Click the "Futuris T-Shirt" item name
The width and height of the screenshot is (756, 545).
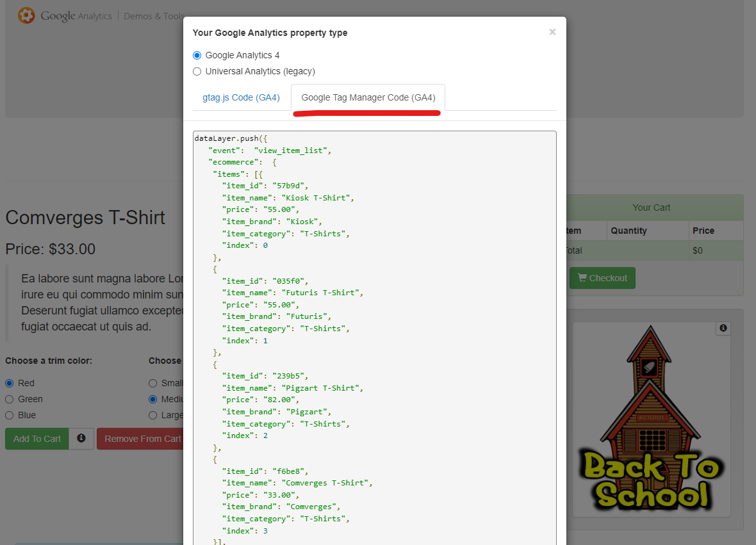point(320,293)
